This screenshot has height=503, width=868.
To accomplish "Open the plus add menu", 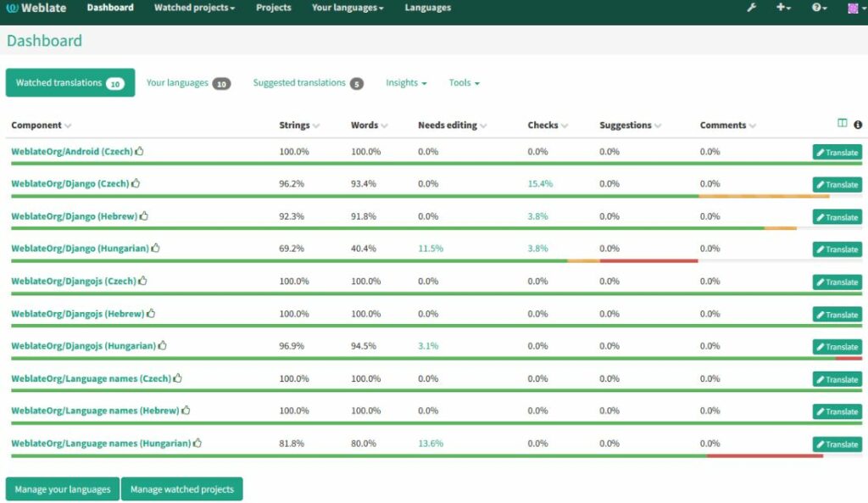I will pos(783,8).
